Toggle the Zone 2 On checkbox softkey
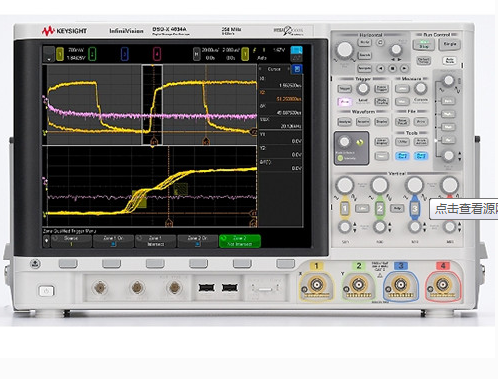Image resolution: width=498 pixels, height=379 pixels. [x=197, y=241]
